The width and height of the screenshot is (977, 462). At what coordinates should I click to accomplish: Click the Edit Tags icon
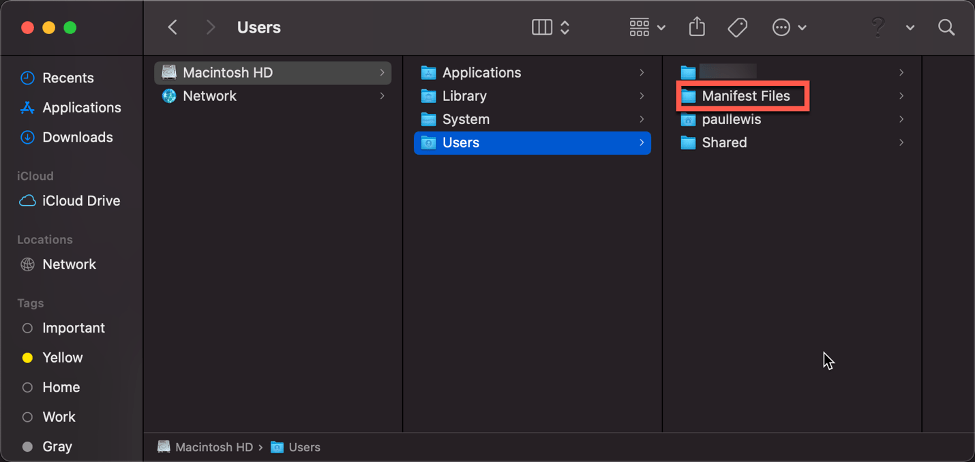(x=738, y=28)
